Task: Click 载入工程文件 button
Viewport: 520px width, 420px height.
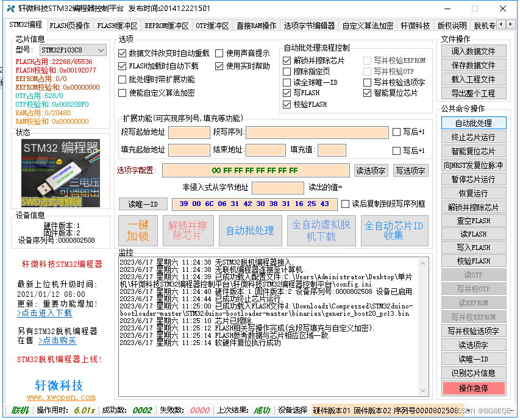Action: click(474, 79)
